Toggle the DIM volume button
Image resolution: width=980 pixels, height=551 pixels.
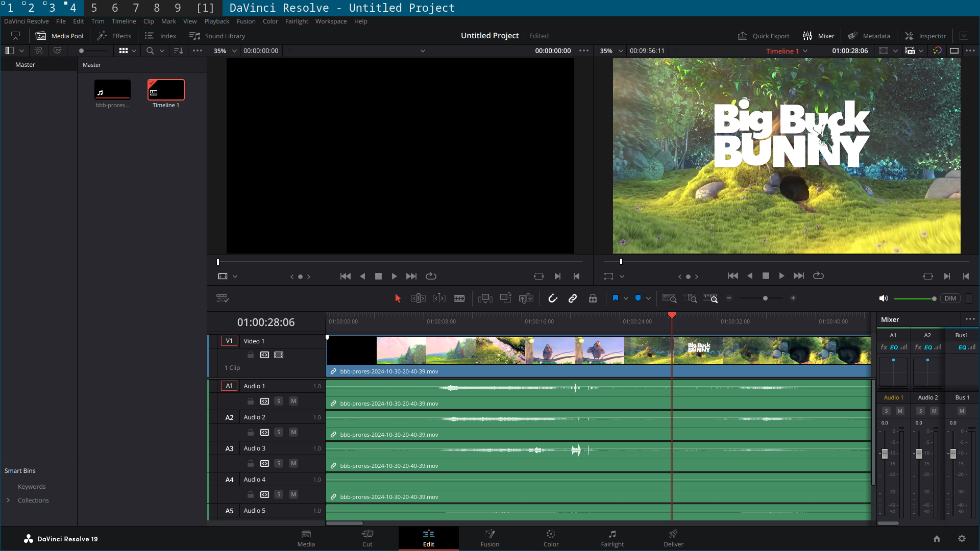point(950,298)
